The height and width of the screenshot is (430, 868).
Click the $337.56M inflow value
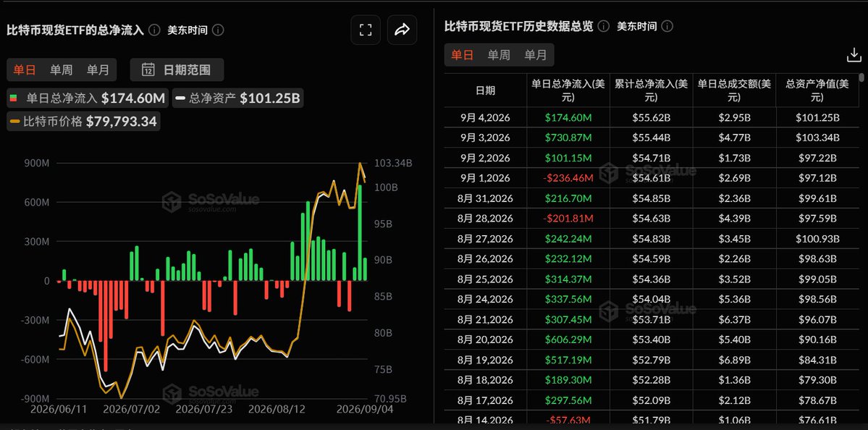coord(568,300)
